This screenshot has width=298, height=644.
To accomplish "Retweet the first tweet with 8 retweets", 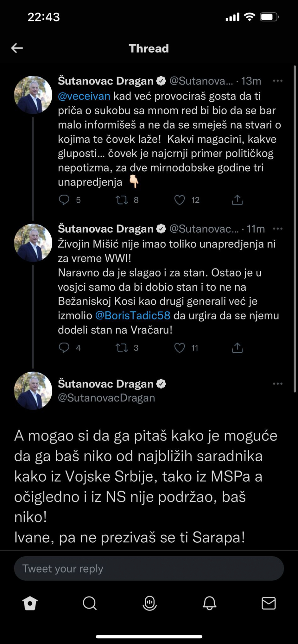I will point(122,200).
